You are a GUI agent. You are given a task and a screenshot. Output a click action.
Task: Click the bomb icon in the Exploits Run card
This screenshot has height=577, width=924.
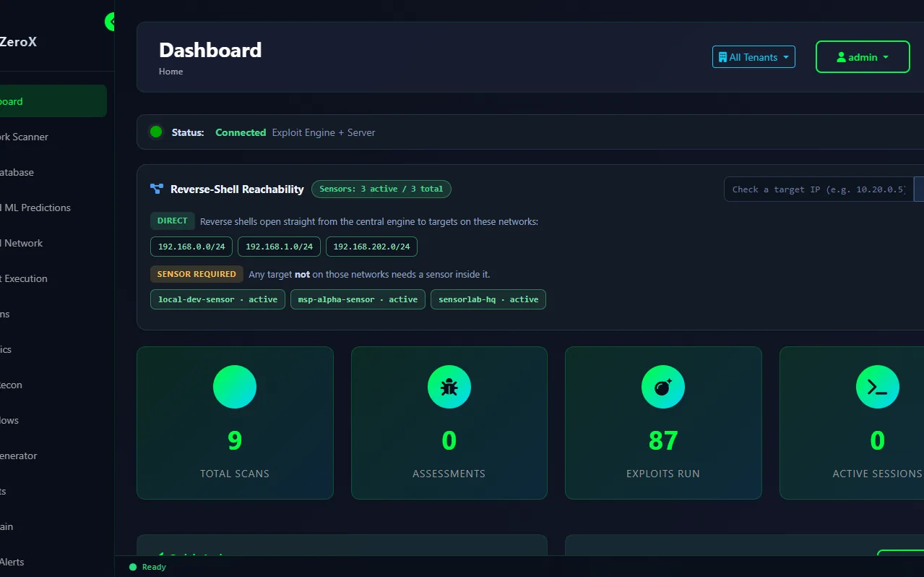click(663, 387)
